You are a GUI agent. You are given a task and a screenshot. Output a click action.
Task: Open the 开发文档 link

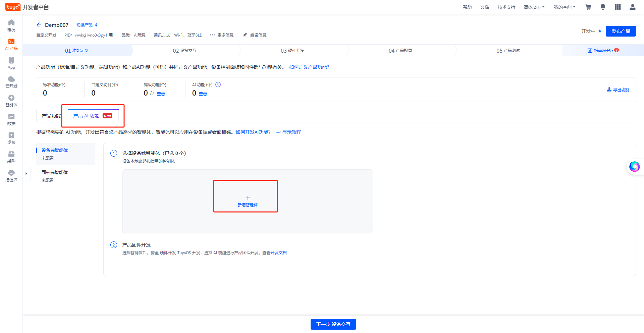pyautogui.click(x=278, y=253)
